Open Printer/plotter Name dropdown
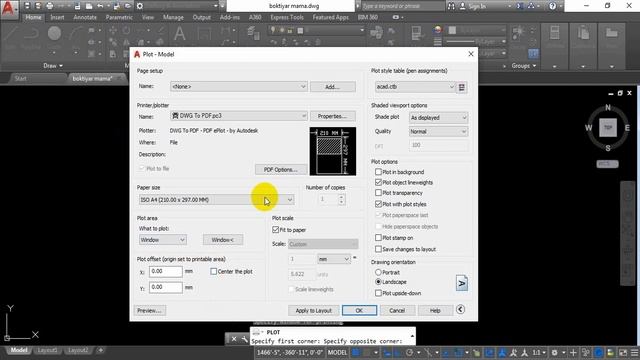The image size is (640, 360). [x=239, y=116]
